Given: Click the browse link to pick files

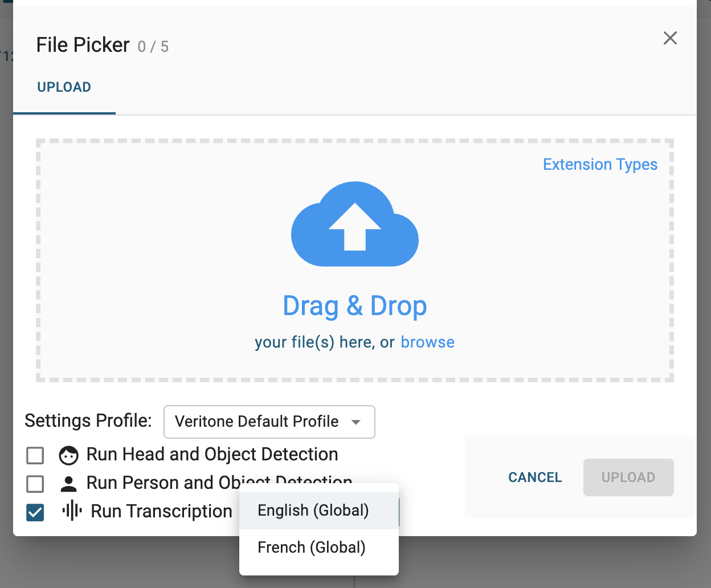Looking at the screenshot, I should [x=427, y=342].
